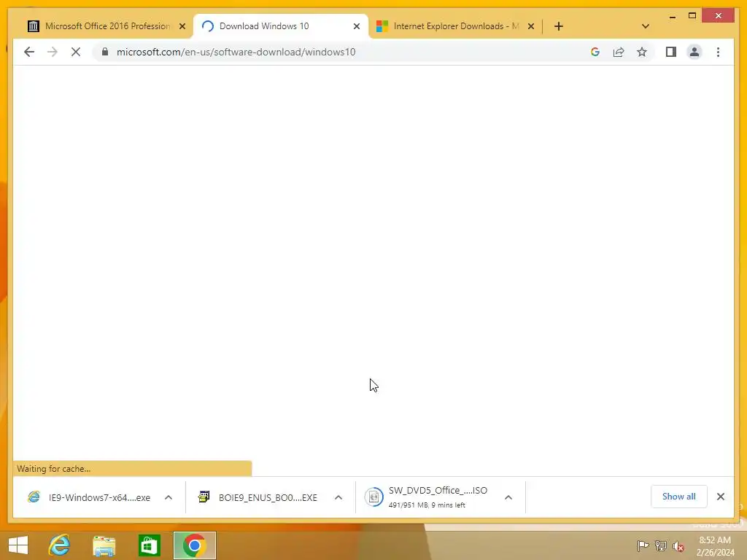Screen dimensions: 747x560
Task: Open the Windows Start menu
Action: click(x=18, y=545)
